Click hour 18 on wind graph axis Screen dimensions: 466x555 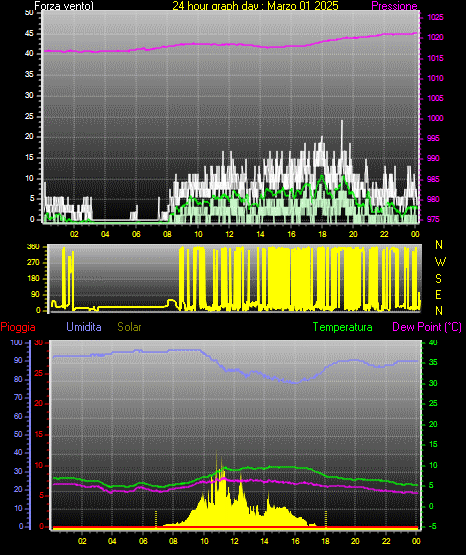pyautogui.click(x=322, y=234)
